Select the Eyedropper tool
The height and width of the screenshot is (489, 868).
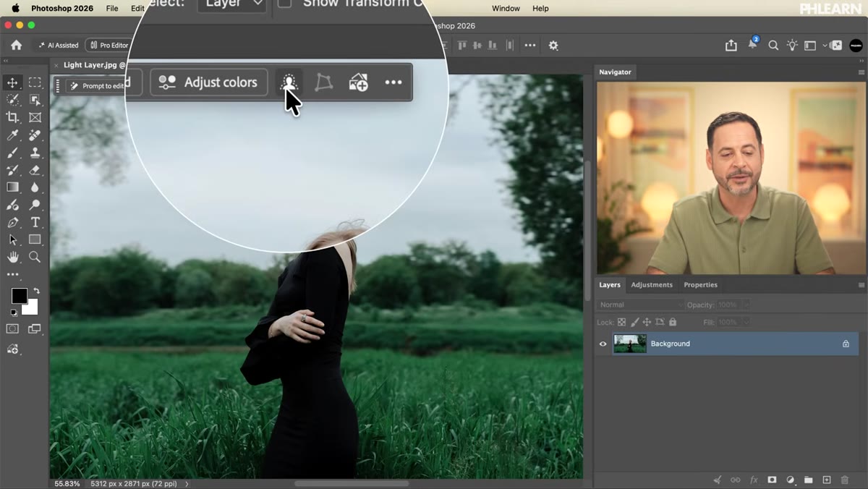point(12,135)
